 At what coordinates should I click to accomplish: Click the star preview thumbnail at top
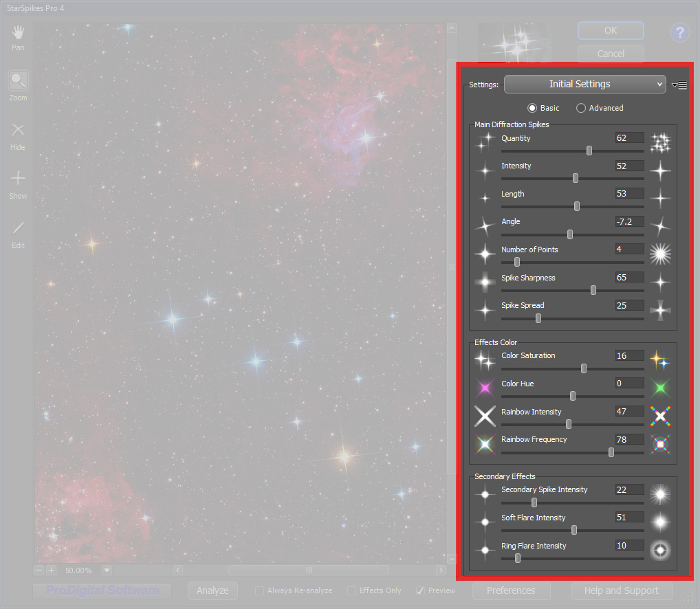[x=514, y=43]
